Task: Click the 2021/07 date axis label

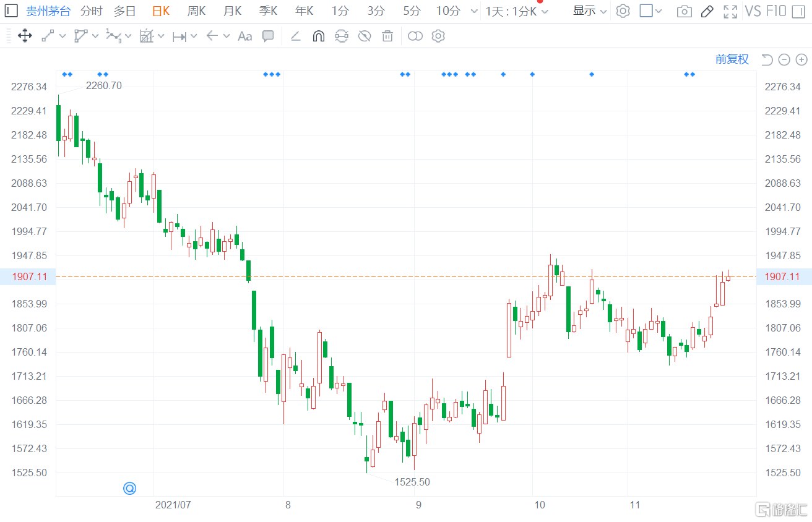Action: click(173, 505)
